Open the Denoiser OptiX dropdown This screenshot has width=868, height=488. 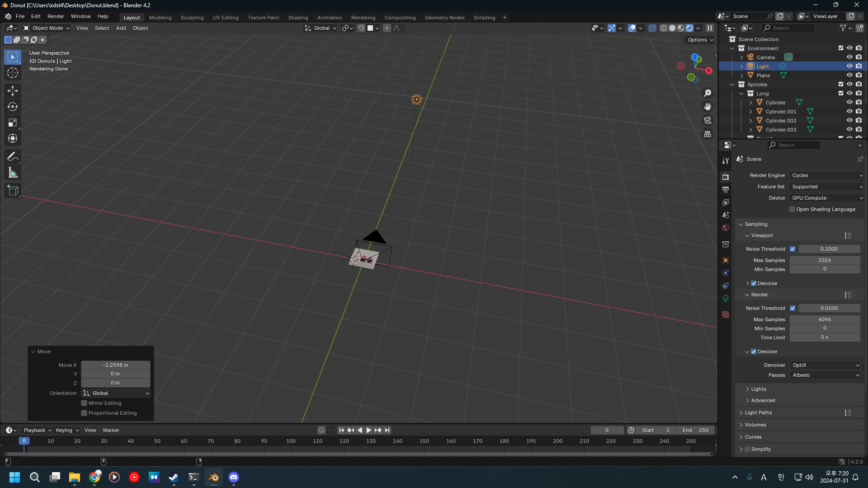click(826, 365)
